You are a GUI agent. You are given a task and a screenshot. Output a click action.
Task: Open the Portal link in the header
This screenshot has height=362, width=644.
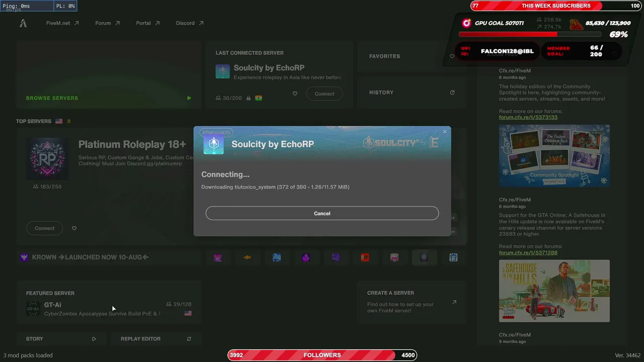[147, 23]
